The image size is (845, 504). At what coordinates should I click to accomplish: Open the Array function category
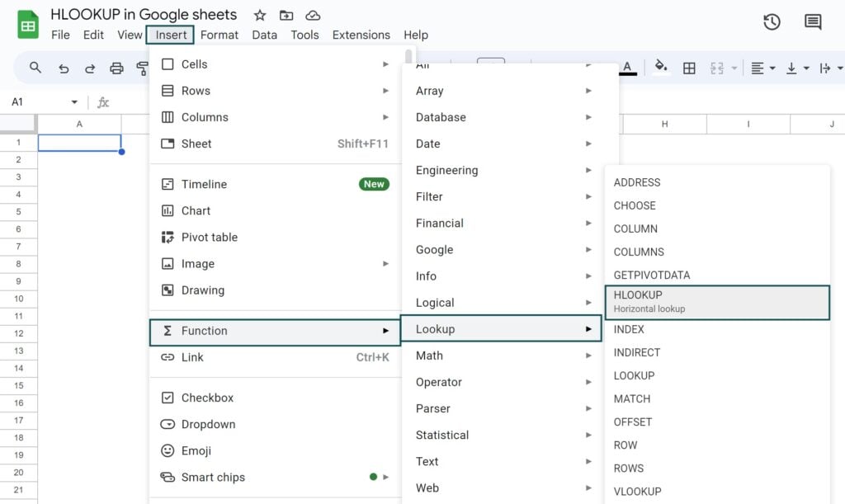click(502, 91)
